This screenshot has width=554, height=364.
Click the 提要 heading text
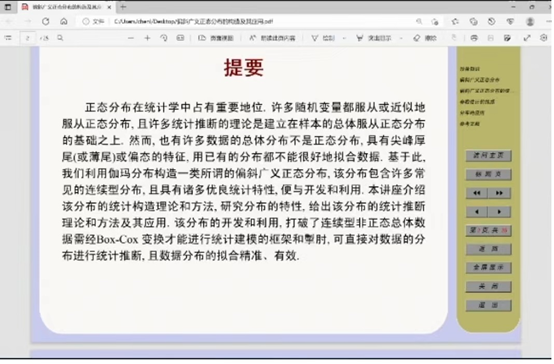coord(244,67)
